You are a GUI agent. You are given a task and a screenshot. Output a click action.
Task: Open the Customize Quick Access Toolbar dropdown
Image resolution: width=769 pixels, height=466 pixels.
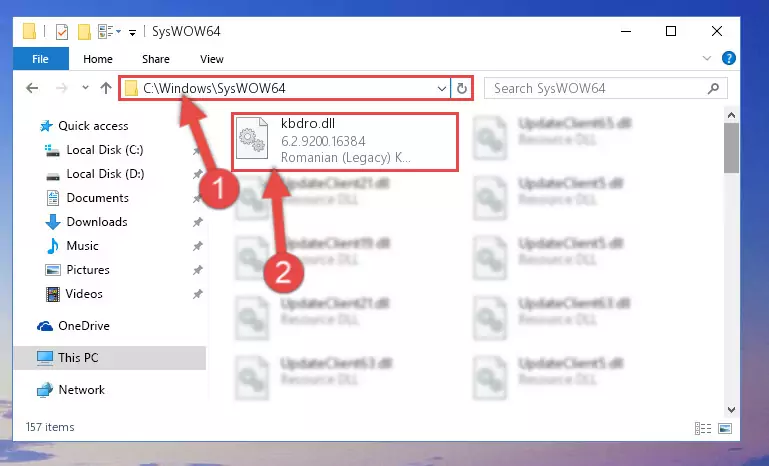point(132,33)
